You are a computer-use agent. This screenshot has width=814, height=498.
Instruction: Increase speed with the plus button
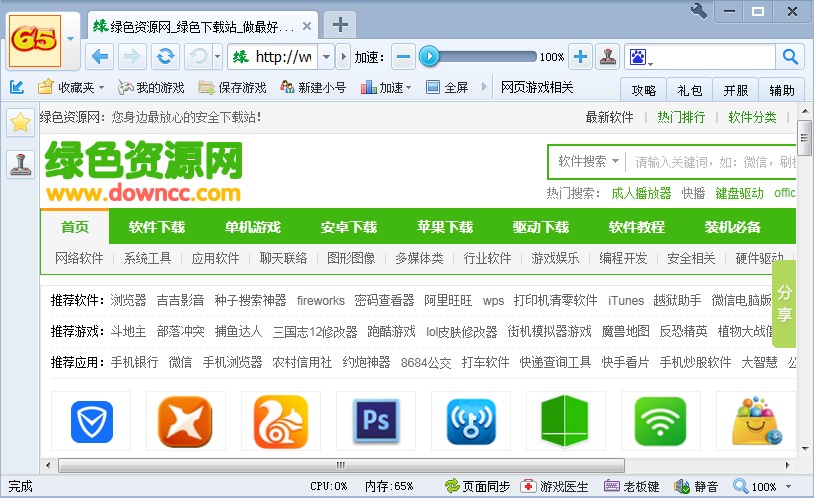coord(580,57)
